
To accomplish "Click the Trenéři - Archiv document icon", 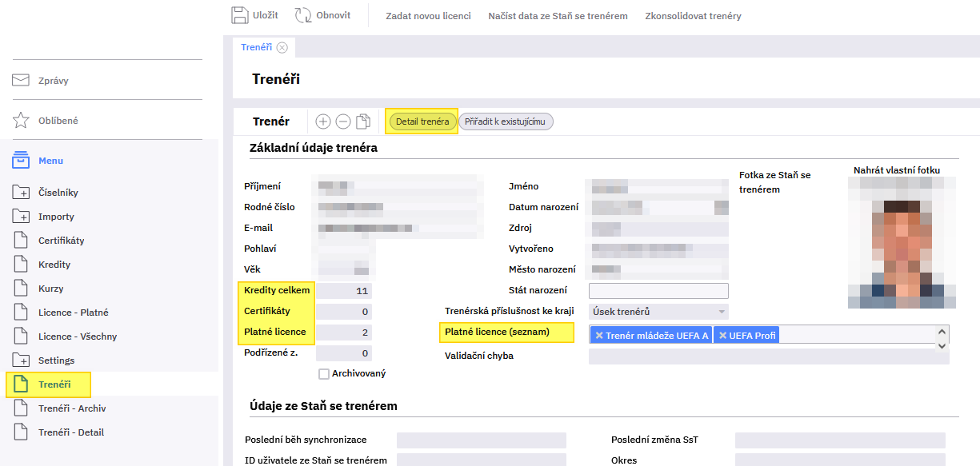I will coord(21,408).
